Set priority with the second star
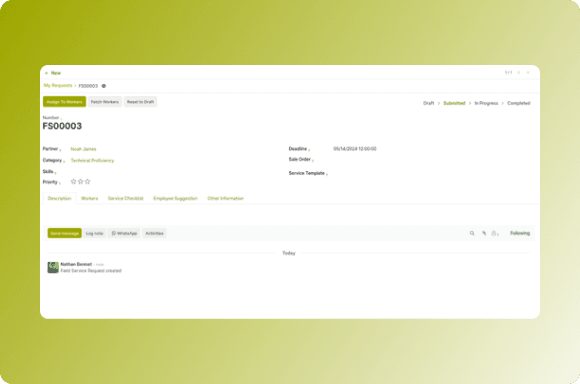 80,182
